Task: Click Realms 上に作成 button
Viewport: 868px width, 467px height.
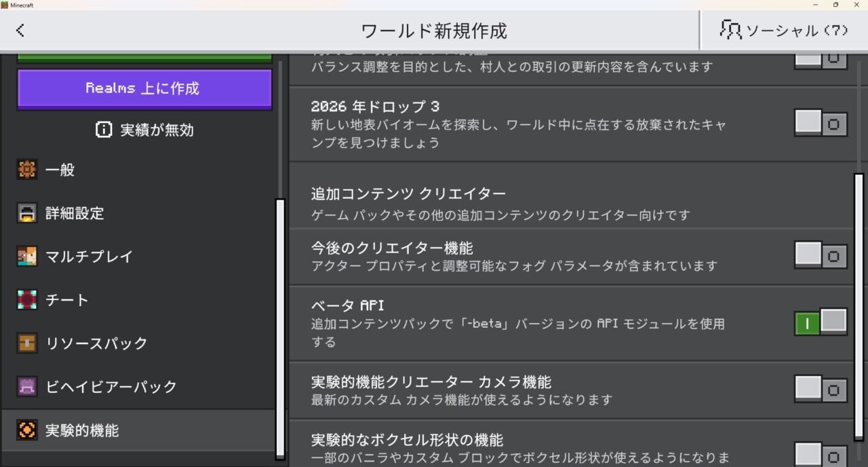Action: pos(144,89)
